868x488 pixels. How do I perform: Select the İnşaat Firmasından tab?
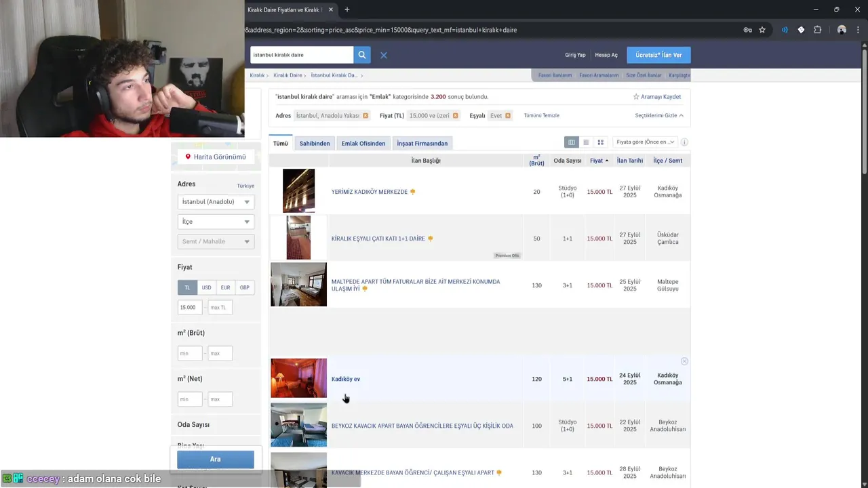pyautogui.click(x=422, y=143)
